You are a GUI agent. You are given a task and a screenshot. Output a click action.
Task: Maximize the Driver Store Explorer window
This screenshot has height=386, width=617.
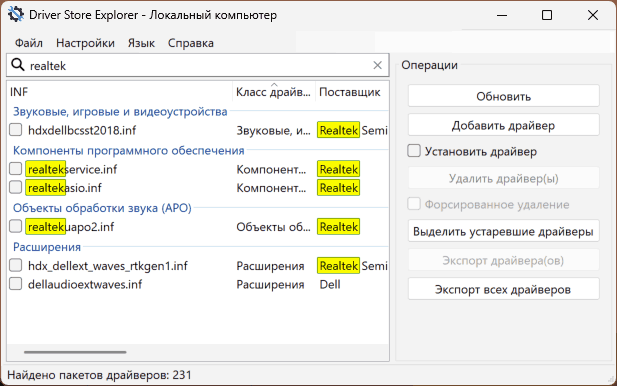click(x=547, y=15)
